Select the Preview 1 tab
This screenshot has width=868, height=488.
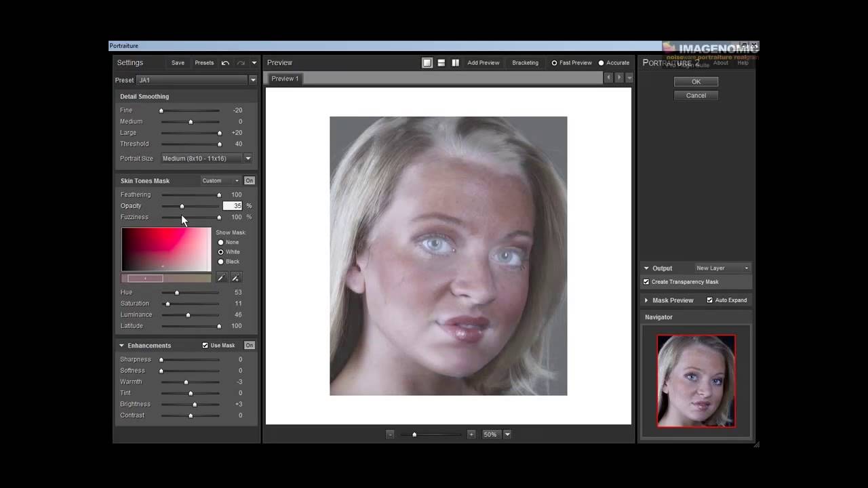coord(285,79)
